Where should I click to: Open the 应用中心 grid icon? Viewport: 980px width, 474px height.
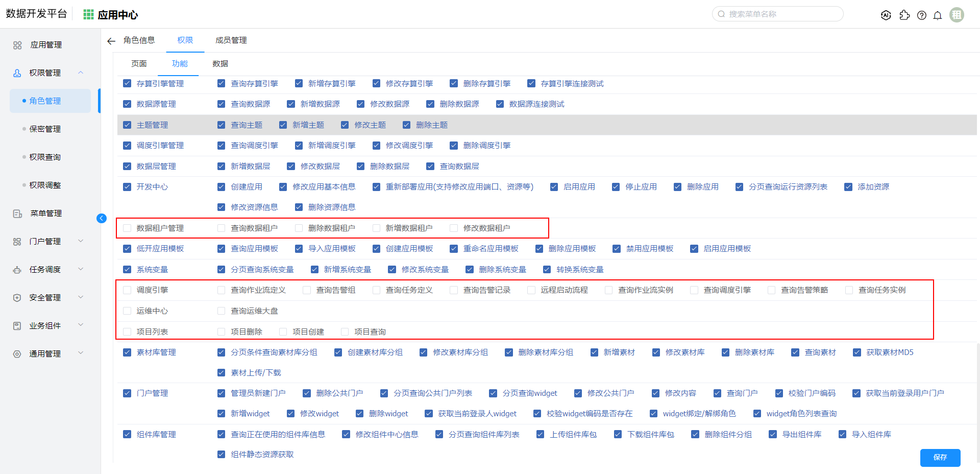(x=88, y=15)
